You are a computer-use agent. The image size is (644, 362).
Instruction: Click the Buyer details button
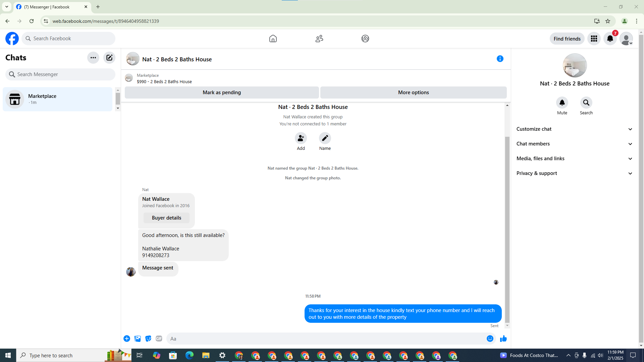166,218
